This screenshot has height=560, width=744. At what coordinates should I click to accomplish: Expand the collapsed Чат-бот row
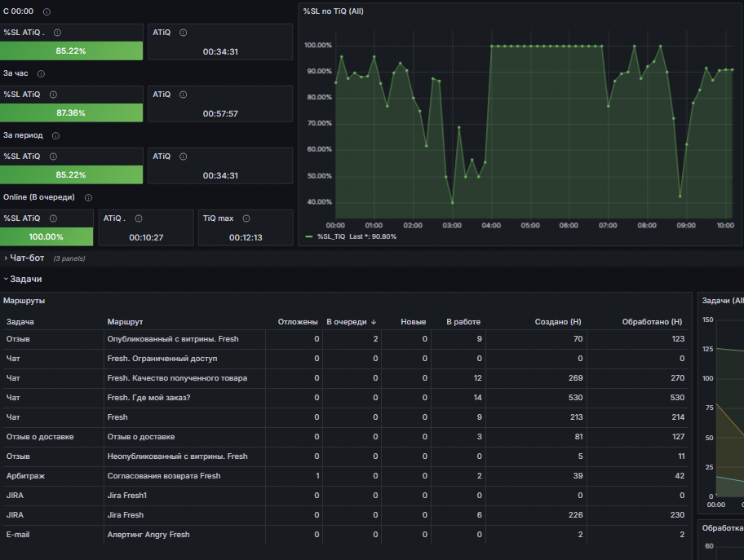coord(26,258)
